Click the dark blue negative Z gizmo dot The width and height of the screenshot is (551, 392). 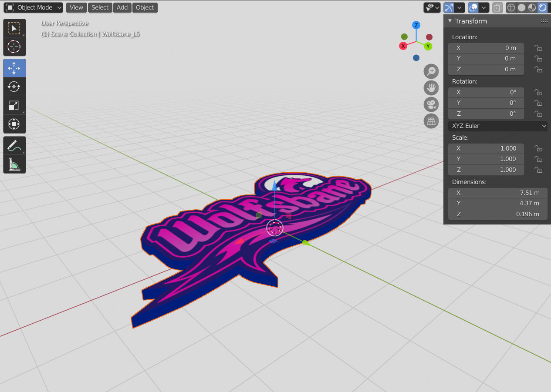[416, 58]
